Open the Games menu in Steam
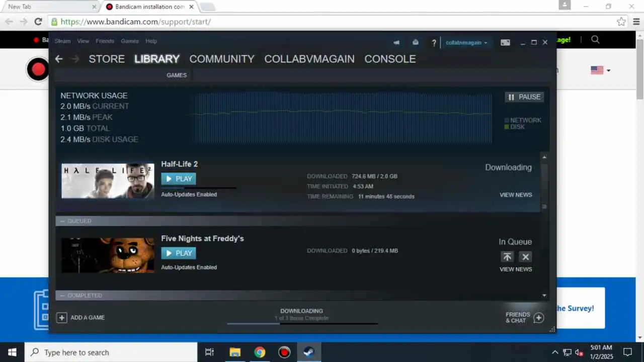Viewport: 644px width, 362px height. [130, 41]
